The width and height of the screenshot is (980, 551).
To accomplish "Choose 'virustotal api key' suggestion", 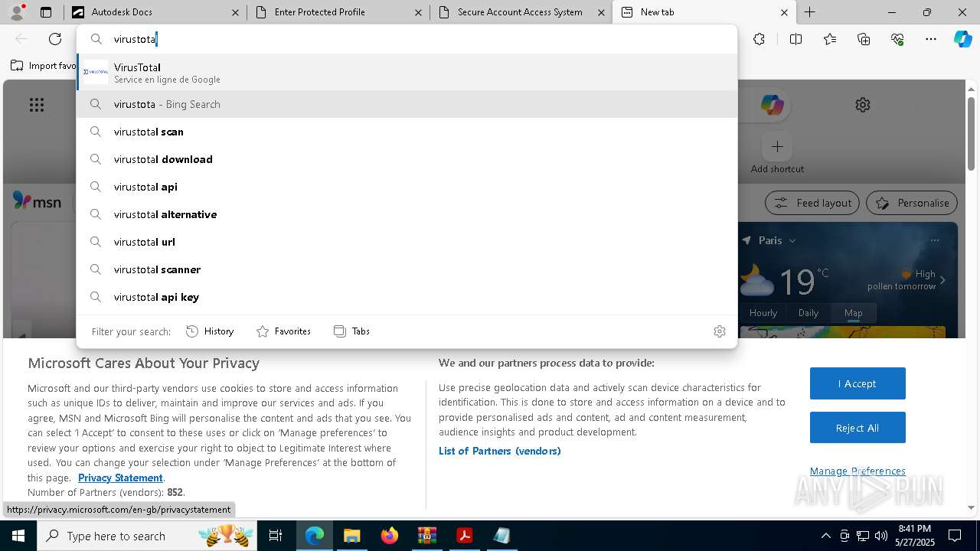I will [407, 297].
